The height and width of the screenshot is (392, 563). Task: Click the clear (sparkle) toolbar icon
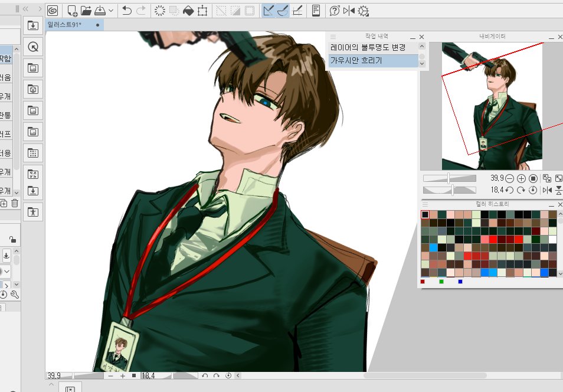point(160,11)
